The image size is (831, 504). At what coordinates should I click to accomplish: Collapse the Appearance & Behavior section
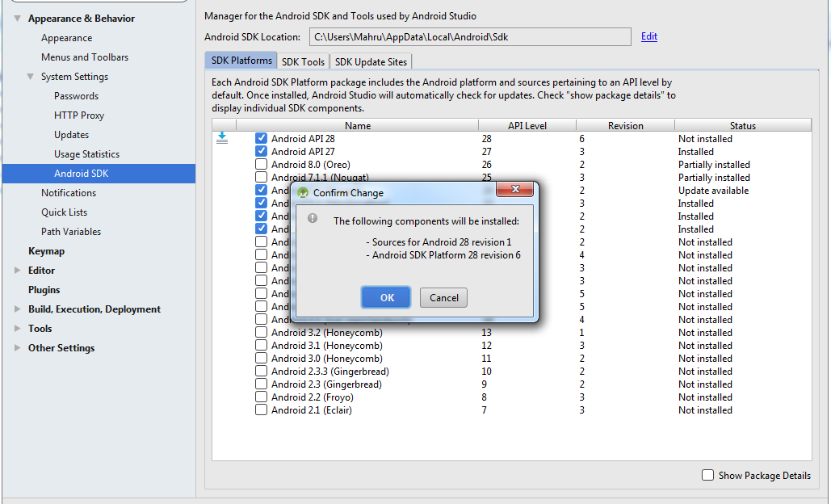tap(17, 19)
